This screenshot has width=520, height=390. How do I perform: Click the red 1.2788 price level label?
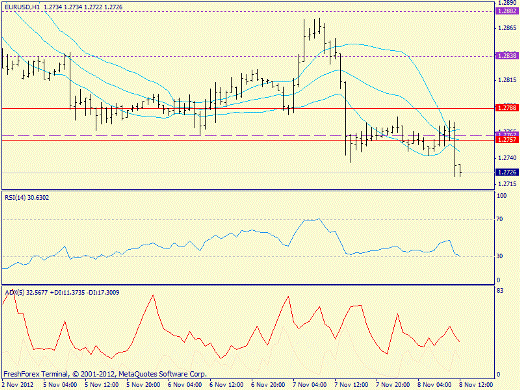tap(507, 108)
